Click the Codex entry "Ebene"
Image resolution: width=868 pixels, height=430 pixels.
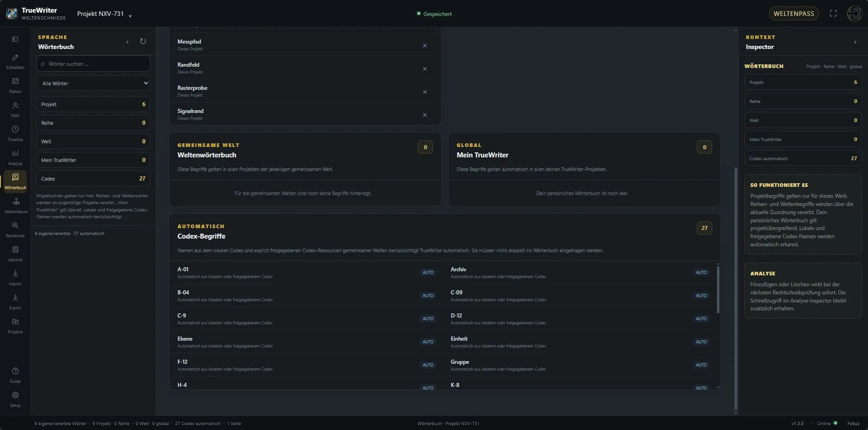coord(305,342)
